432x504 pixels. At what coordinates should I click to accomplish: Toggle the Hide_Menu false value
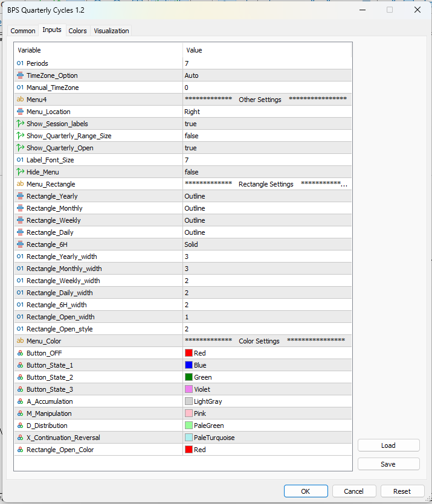(x=266, y=172)
